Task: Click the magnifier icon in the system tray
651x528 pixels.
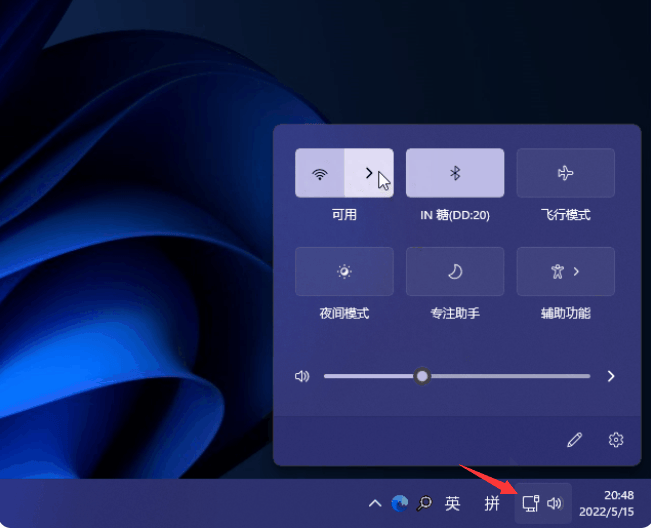Action: pos(425,503)
